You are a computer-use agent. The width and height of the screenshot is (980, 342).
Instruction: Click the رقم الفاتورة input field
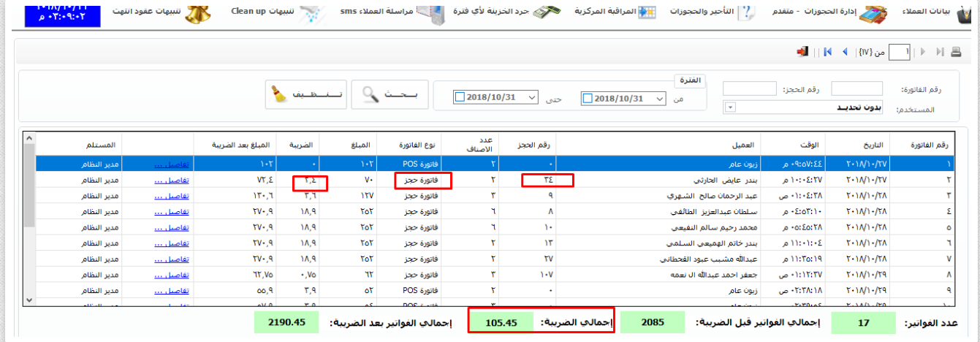856,89
